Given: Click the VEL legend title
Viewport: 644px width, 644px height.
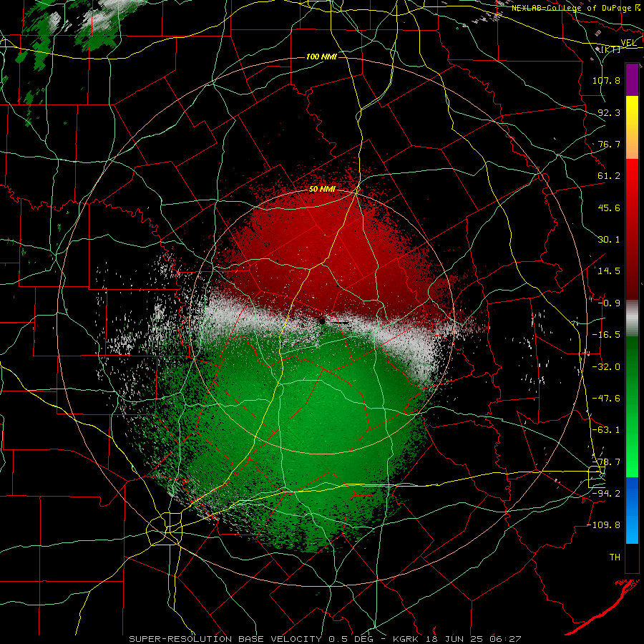Looking at the screenshot, I should 628,43.
